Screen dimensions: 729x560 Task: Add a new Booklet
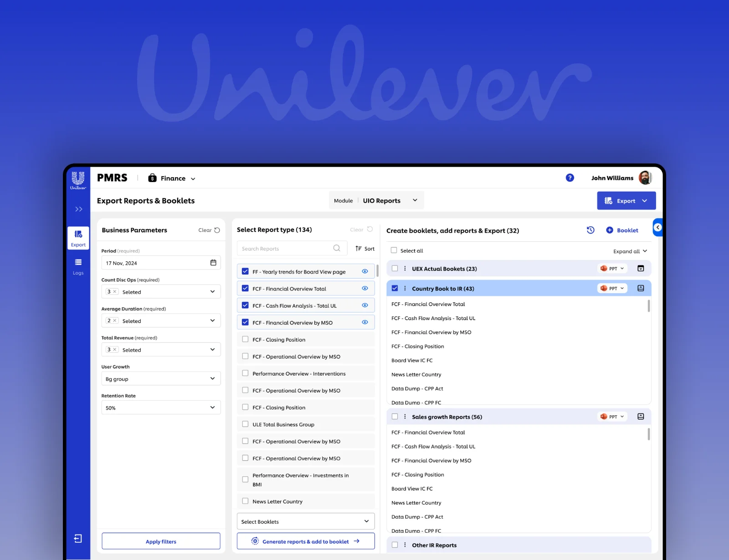pos(622,230)
